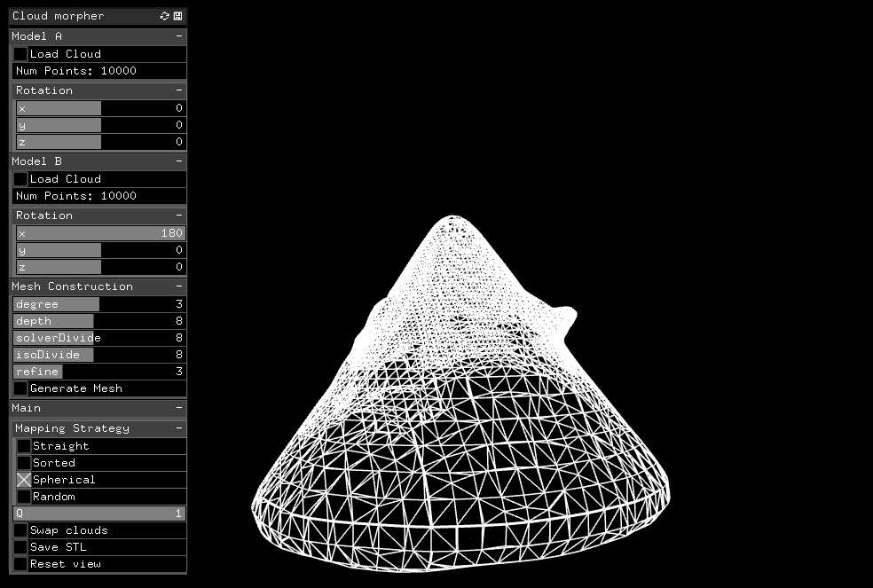Click Save STL to export mesh

[20, 547]
